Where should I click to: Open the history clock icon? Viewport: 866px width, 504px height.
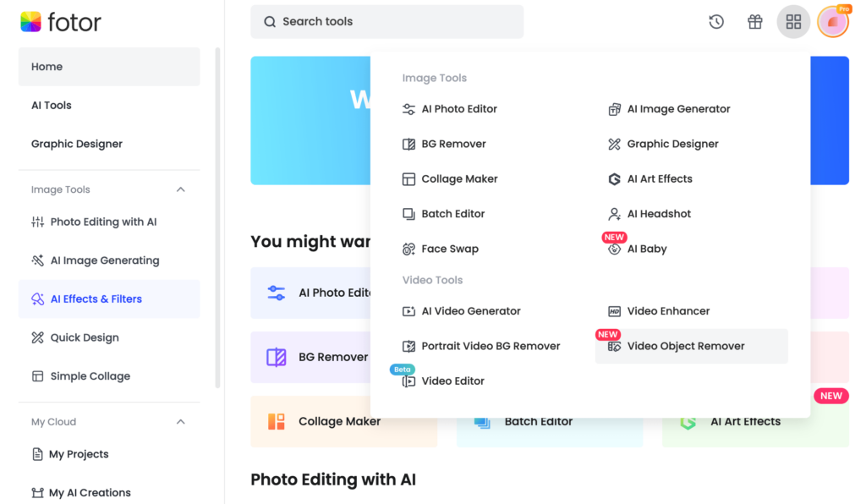click(x=716, y=22)
